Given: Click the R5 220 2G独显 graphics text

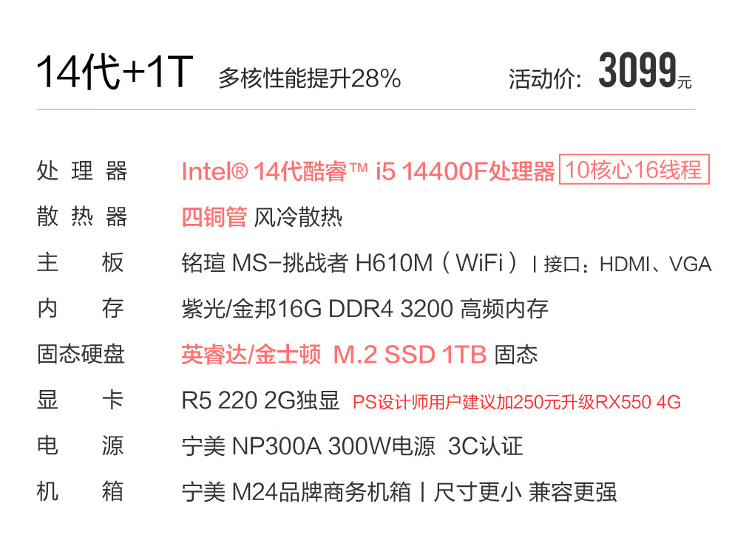Looking at the screenshot, I should point(260,400).
